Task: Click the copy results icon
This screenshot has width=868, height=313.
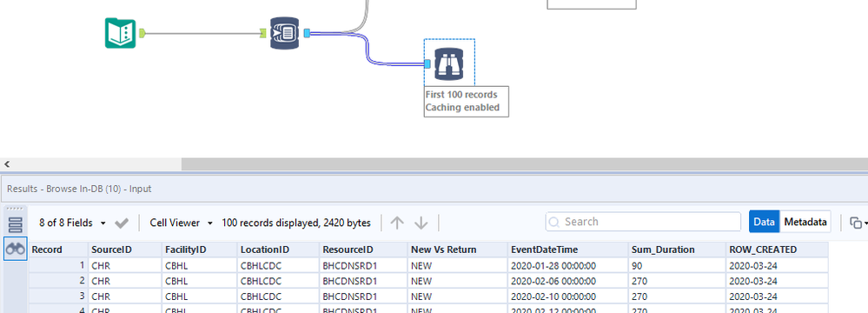Action: pyautogui.click(x=855, y=223)
